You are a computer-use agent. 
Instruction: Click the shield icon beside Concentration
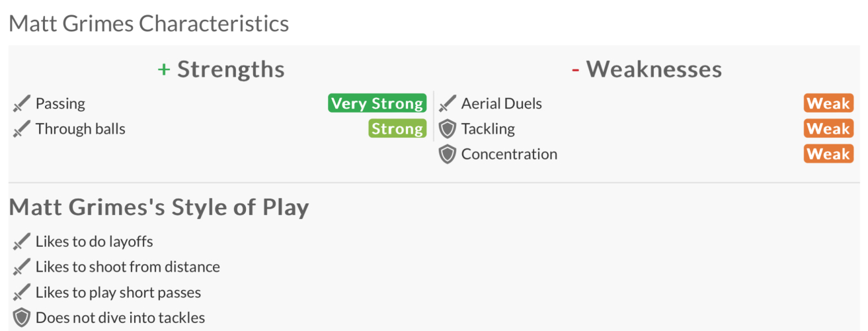click(x=448, y=154)
